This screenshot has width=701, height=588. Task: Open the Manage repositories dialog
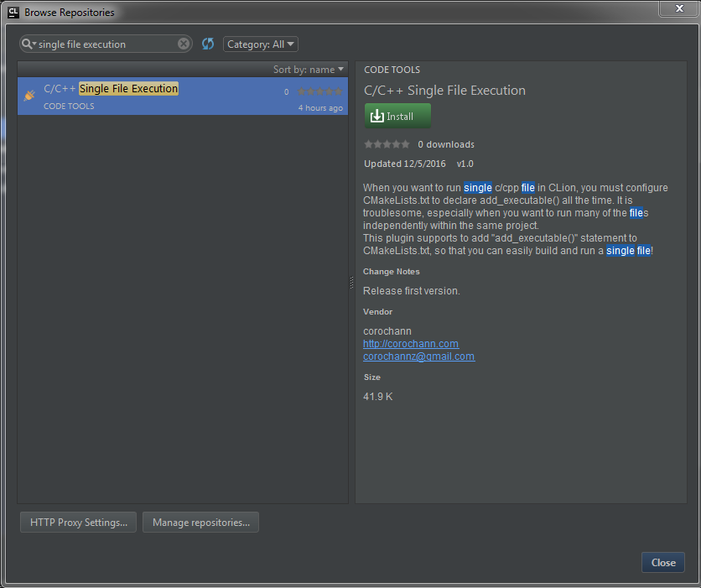(200, 522)
